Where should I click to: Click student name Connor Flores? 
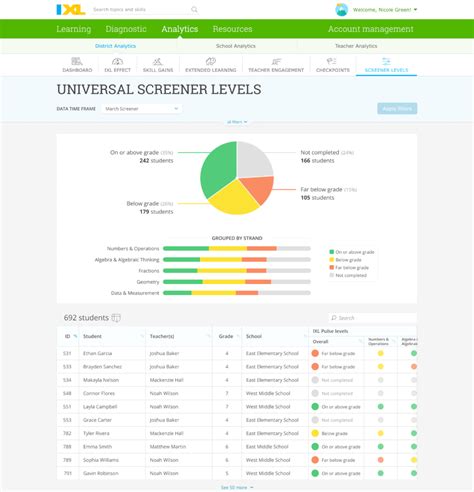coord(99,393)
